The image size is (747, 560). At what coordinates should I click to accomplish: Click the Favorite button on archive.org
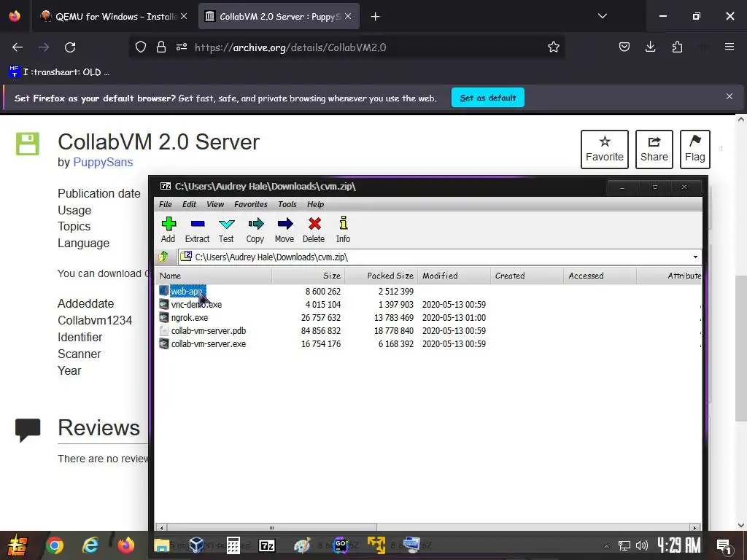point(605,149)
